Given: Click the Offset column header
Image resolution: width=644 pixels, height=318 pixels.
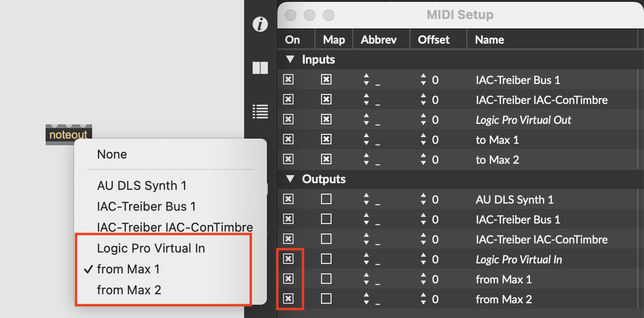Looking at the screenshot, I should [438, 39].
